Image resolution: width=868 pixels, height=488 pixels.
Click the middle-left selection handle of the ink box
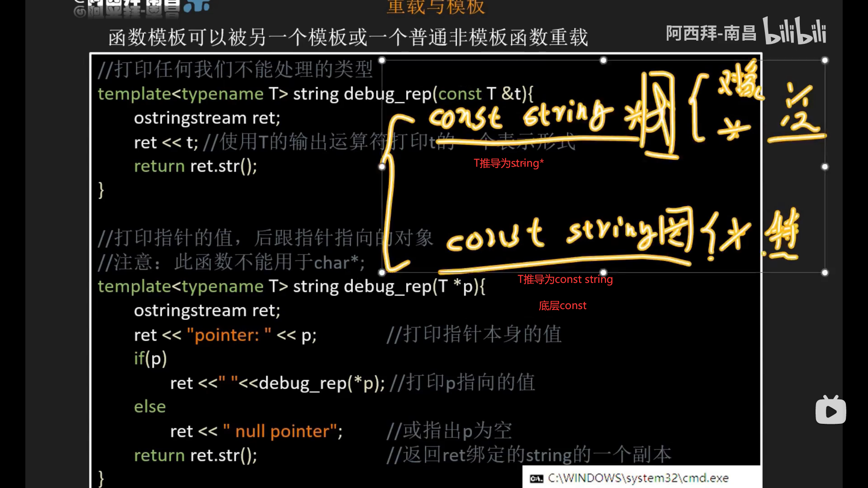click(382, 167)
